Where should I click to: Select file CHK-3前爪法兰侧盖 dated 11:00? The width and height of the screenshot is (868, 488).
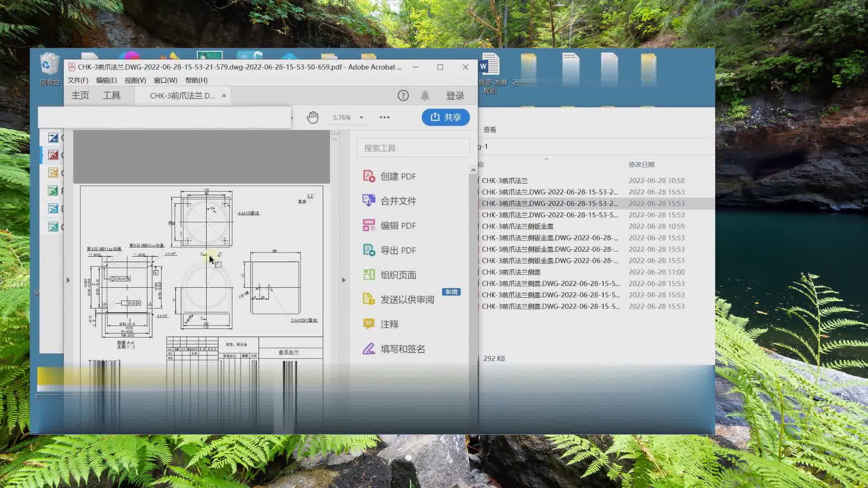pyautogui.click(x=511, y=272)
